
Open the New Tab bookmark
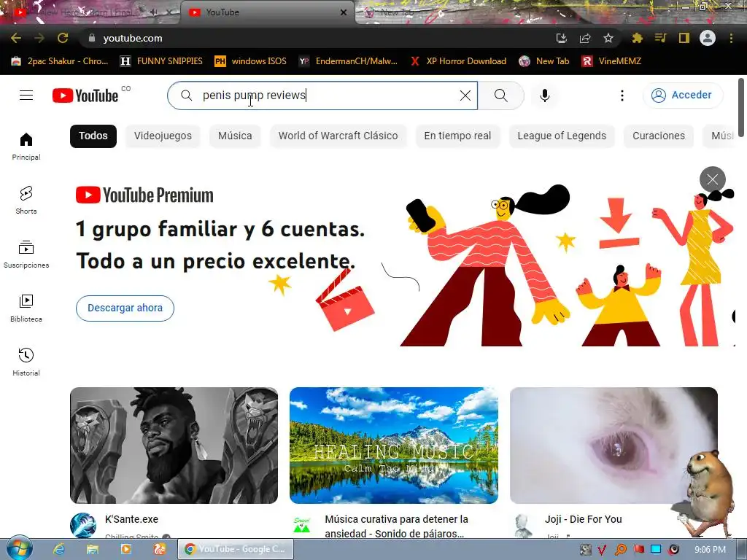(544, 61)
